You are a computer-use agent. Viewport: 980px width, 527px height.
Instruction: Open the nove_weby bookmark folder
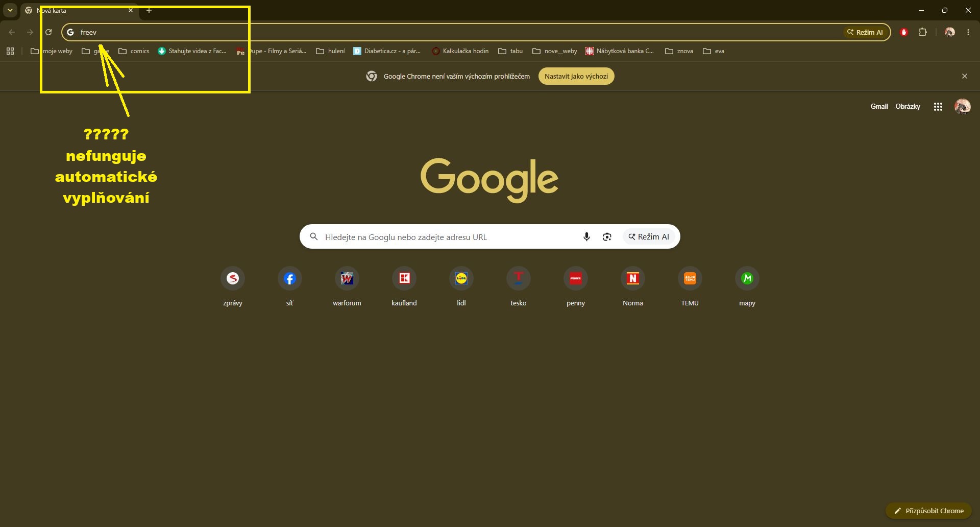coord(555,51)
